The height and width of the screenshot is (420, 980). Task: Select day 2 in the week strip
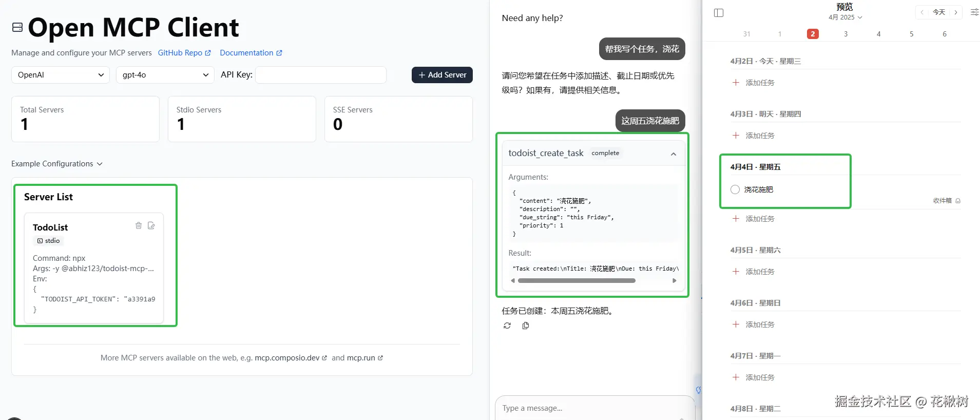813,34
